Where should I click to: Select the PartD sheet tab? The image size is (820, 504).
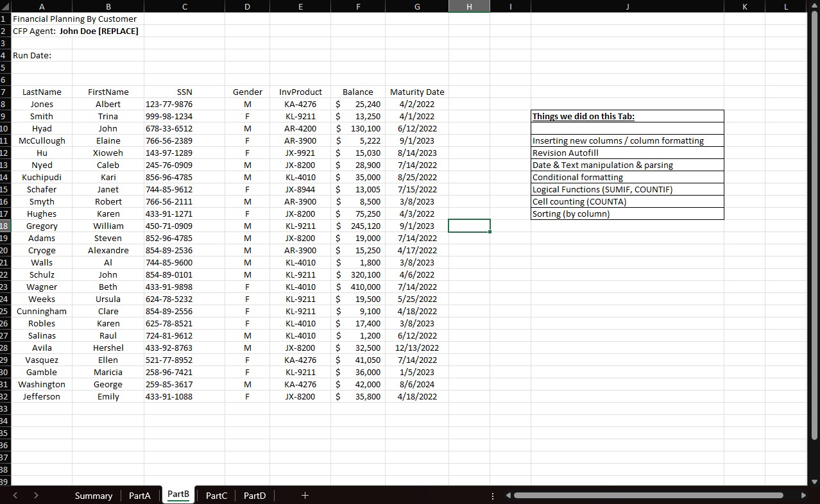pyautogui.click(x=254, y=495)
